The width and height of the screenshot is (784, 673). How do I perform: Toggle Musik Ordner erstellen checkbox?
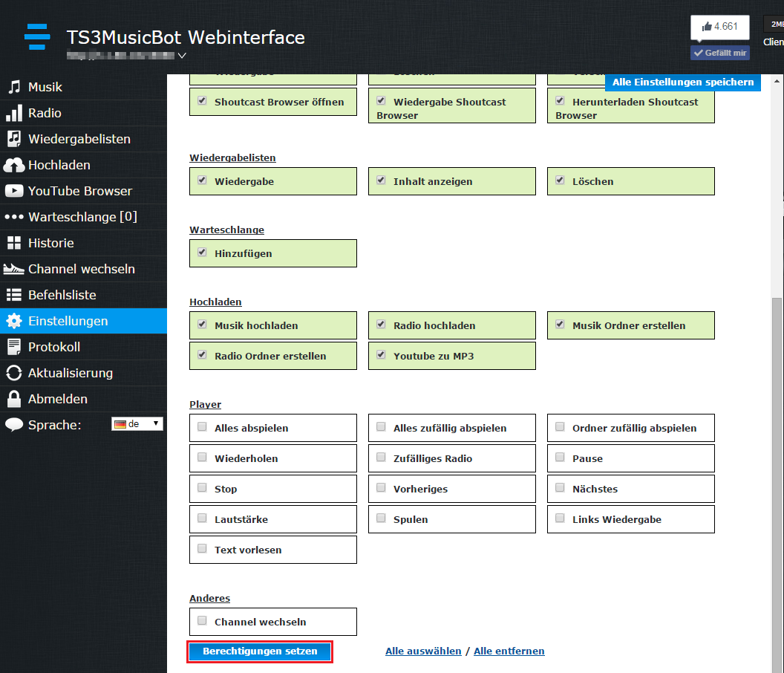pos(560,324)
